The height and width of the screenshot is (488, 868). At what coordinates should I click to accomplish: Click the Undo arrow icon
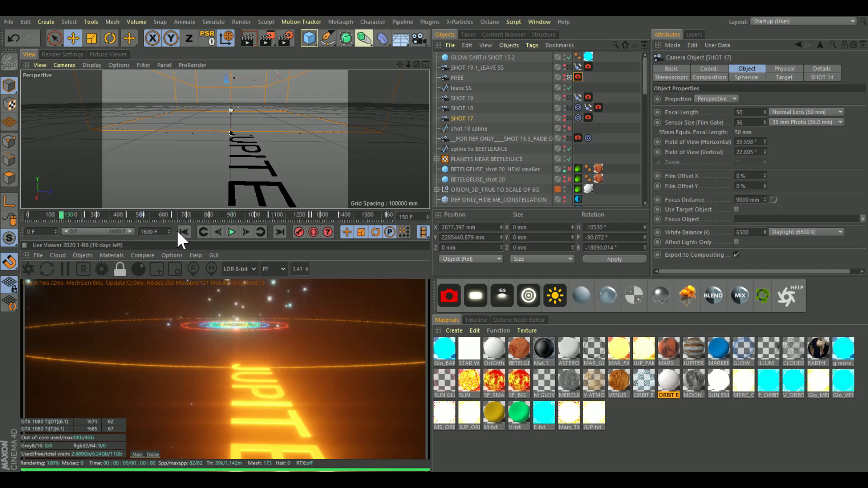[x=14, y=38]
